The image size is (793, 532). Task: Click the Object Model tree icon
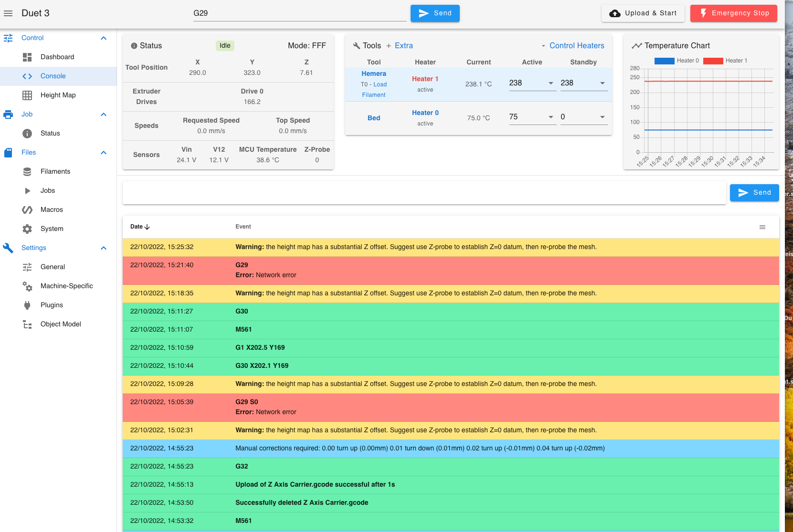(27, 324)
